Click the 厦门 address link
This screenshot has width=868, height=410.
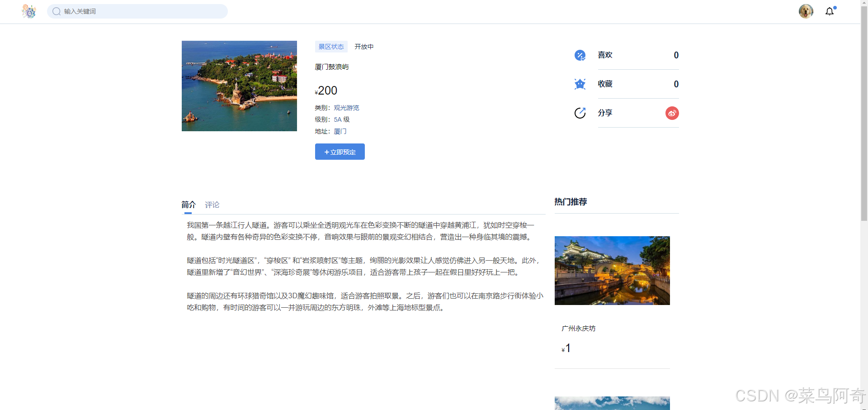(x=340, y=131)
